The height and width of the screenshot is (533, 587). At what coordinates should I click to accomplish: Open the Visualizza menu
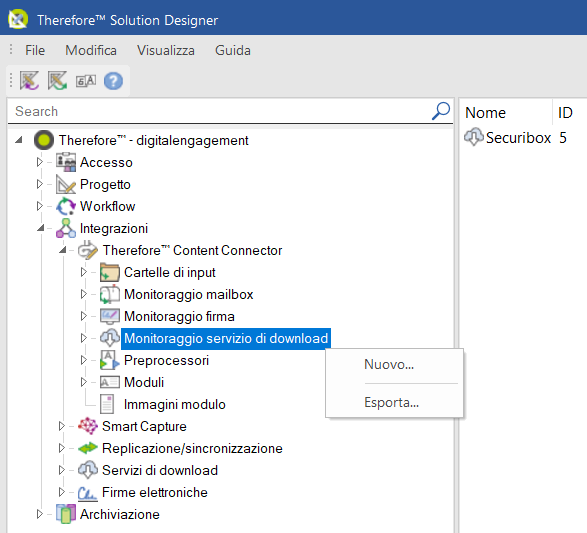tap(166, 50)
